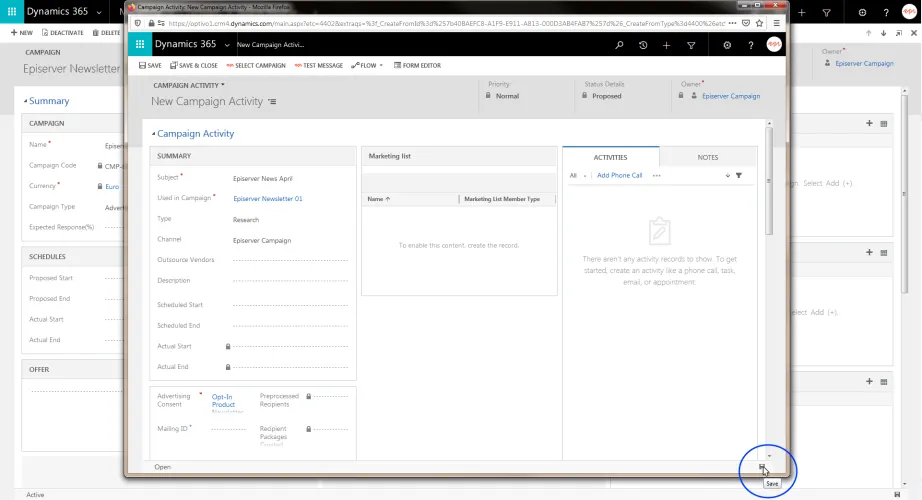This screenshot has height=500, width=922.
Task: Open app launcher in background window
Action: pyautogui.click(x=12, y=11)
